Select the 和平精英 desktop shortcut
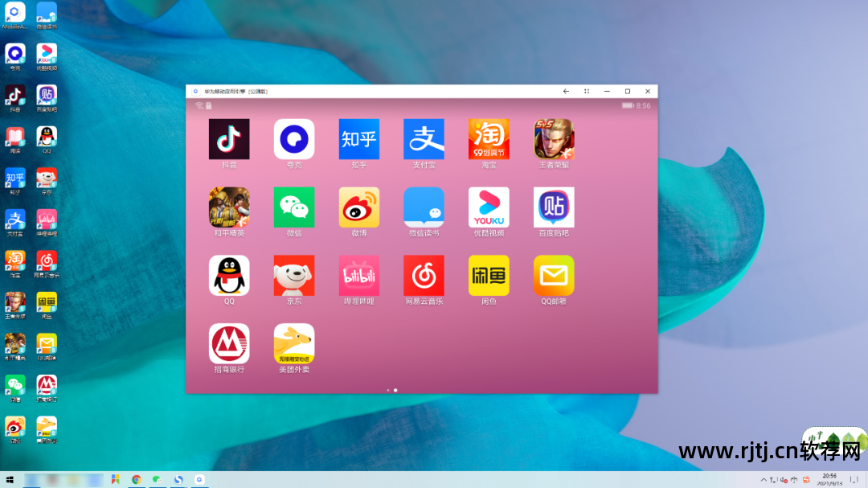The height and width of the screenshot is (488, 868). pos(15,347)
